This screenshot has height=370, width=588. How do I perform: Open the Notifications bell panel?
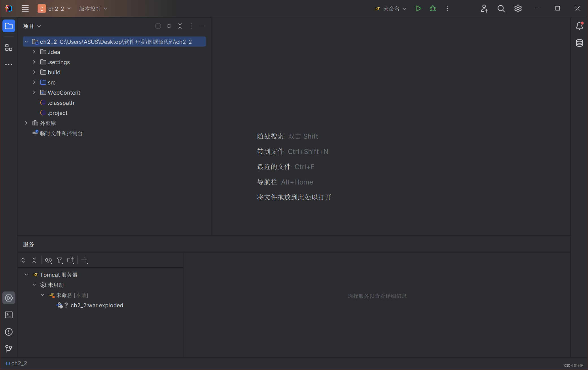click(x=579, y=26)
